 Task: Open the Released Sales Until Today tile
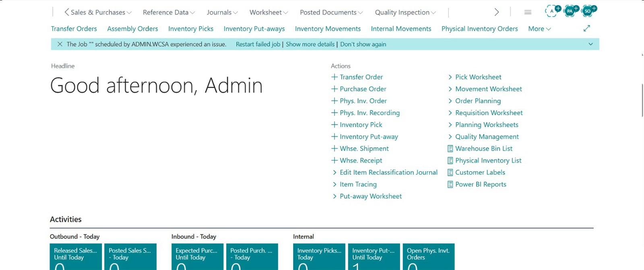[x=76, y=257]
